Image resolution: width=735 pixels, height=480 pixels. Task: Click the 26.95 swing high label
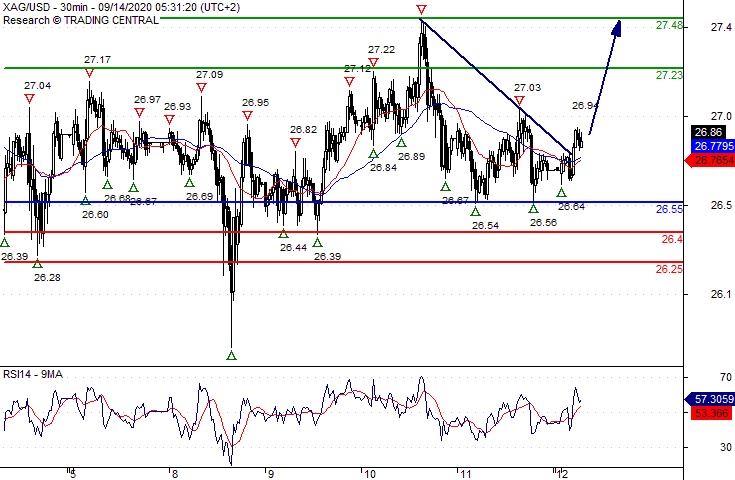(256, 103)
